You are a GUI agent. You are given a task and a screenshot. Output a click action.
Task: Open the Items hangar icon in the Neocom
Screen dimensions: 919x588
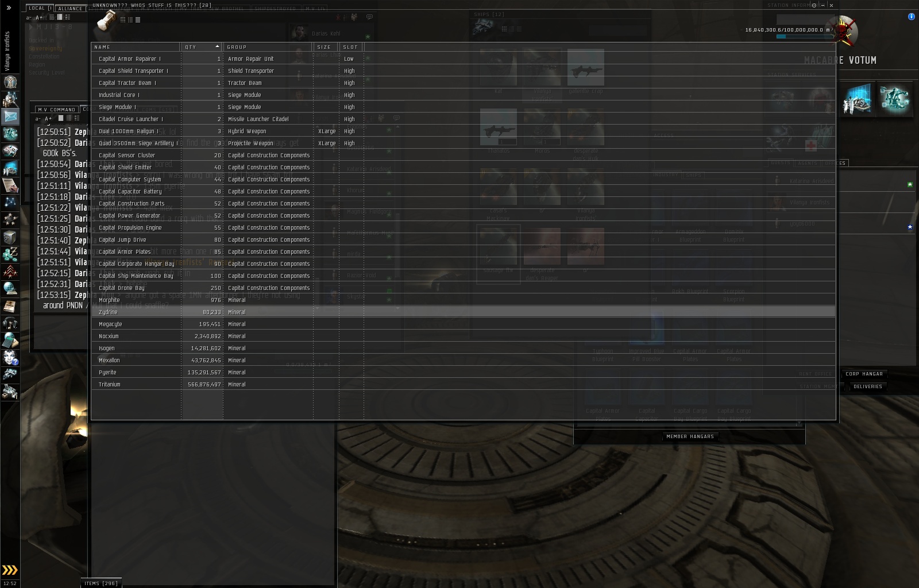10,392
